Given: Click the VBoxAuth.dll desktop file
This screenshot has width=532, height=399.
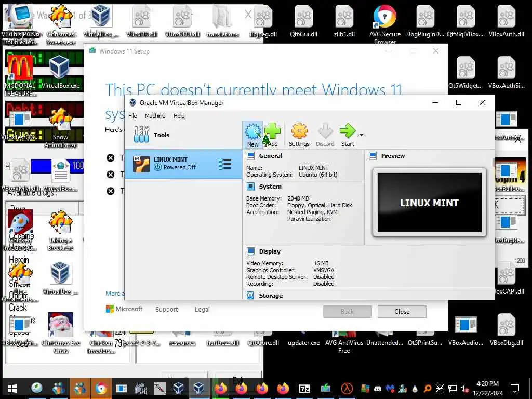Looking at the screenshot, I should click(x=506, y=21).
